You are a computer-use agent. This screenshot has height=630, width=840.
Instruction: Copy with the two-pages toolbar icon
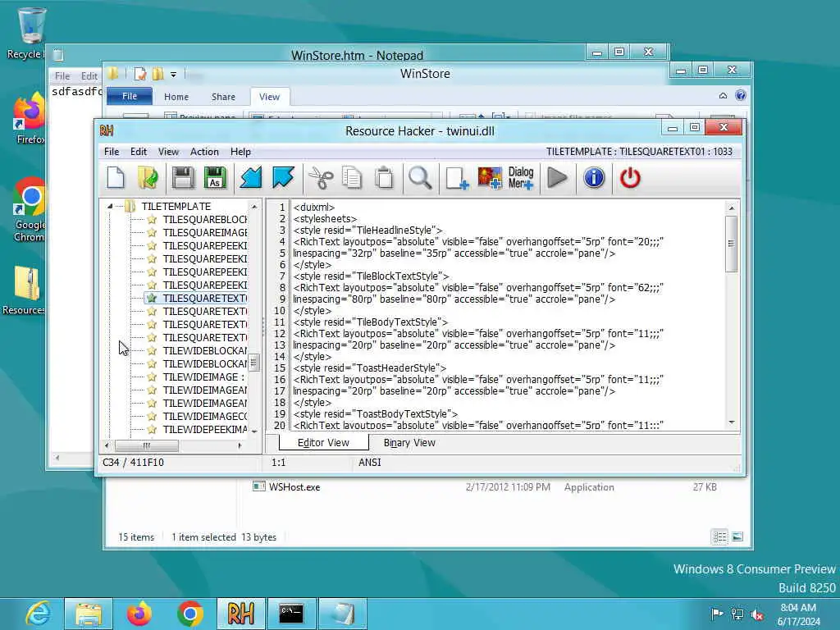[352, 178]
